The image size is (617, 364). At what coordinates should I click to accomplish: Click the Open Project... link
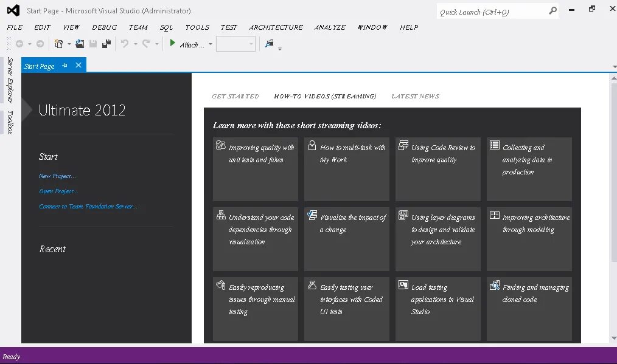coord(58,191)
